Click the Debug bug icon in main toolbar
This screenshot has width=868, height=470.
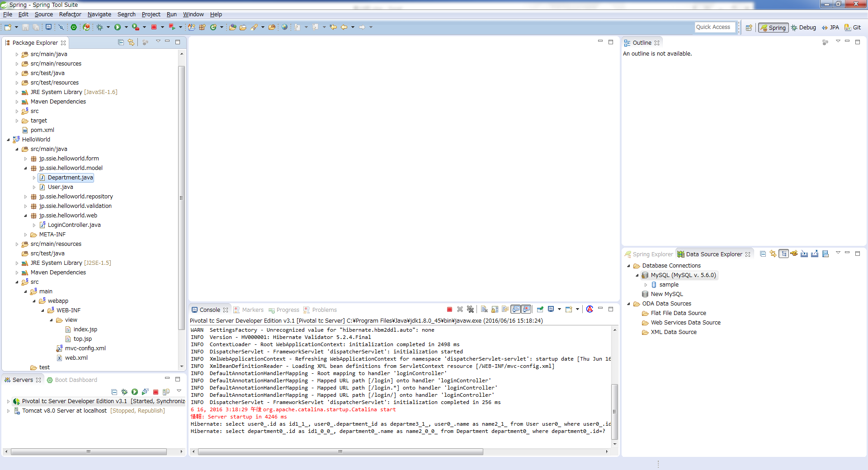click(100, 27)
